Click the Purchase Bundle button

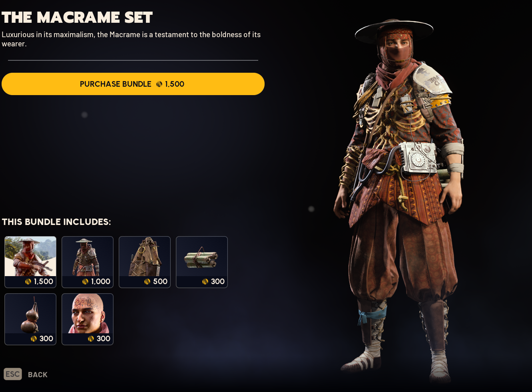click(x=133, y=84)
